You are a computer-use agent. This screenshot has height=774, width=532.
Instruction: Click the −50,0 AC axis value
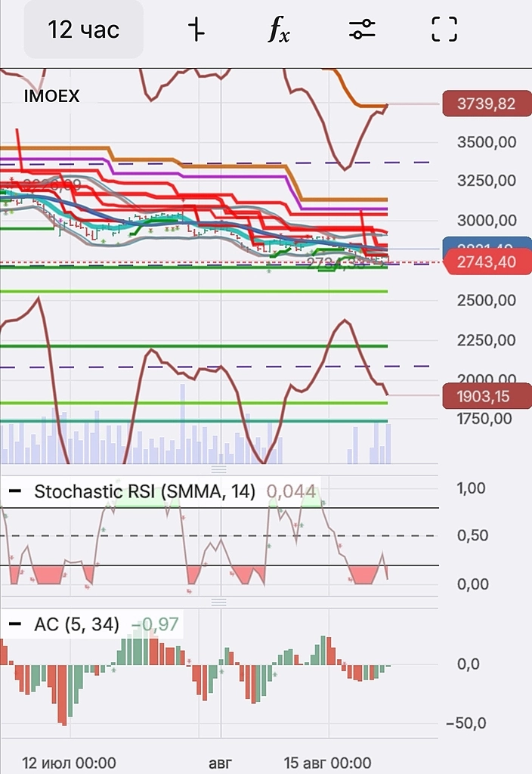pos(466,723)
